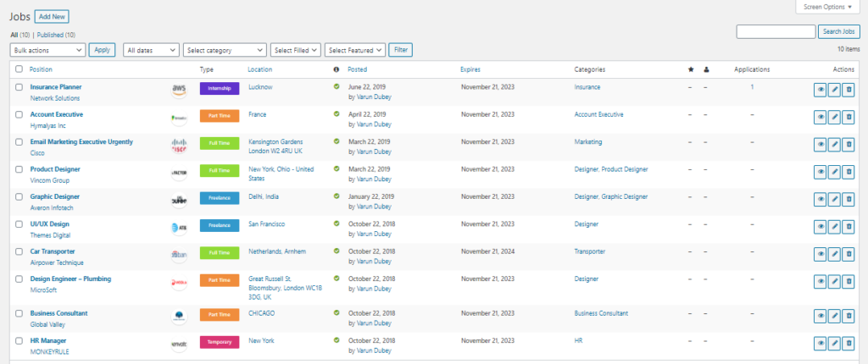The height and width of the screenshot is (364, 868).
Task: Edit the Product Designer job with pencil icon
Action: point(834,172)
